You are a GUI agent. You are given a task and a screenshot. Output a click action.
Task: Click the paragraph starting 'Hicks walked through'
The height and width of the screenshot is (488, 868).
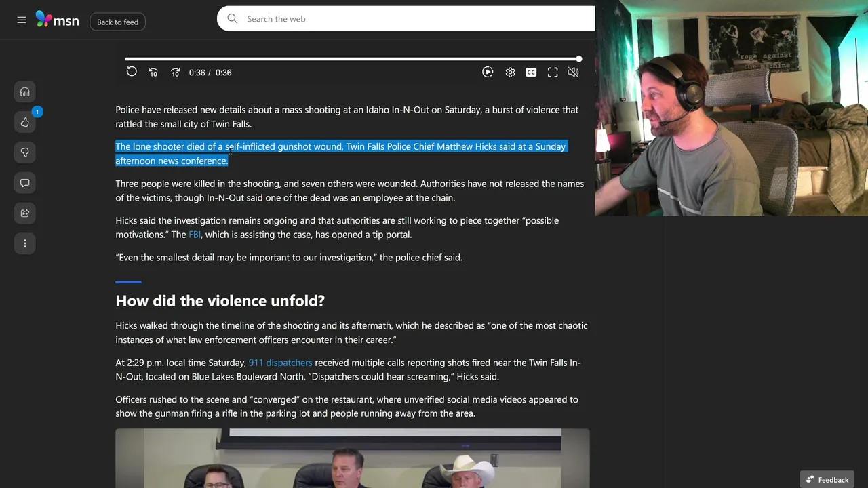click(x=351, y=333)
